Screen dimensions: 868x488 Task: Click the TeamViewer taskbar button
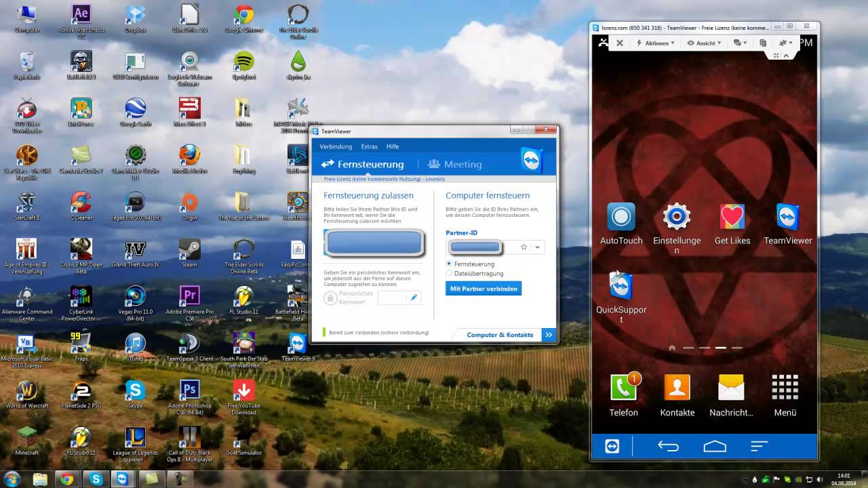[123, 479]
